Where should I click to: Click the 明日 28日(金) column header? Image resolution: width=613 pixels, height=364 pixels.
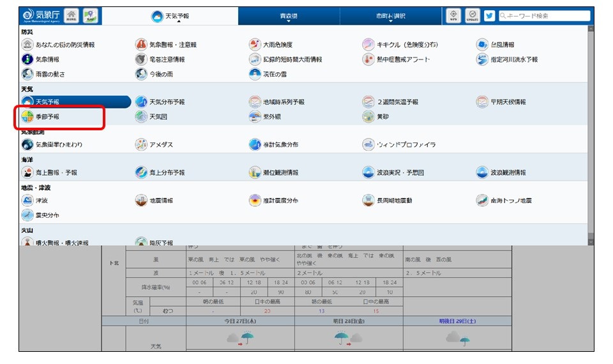349,321
